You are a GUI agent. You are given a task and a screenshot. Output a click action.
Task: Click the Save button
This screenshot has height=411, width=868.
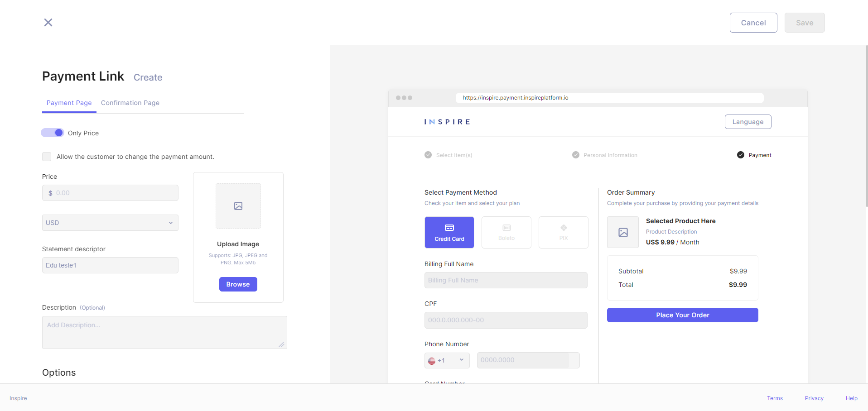click(x=805, y=23)
